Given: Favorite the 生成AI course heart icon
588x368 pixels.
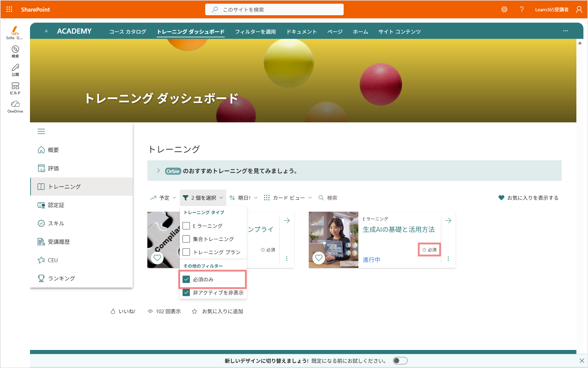Looking at the screenshot, I should tap(319, 258).
